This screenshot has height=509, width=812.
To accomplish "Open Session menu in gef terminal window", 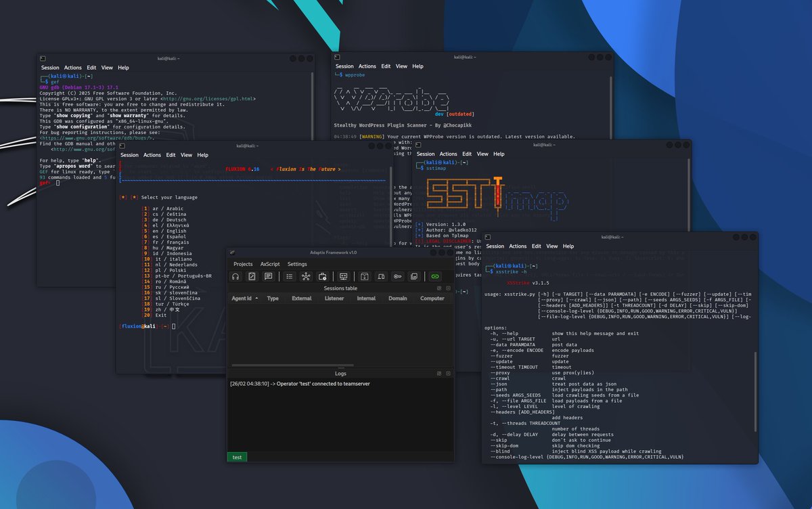I will 50,68.
